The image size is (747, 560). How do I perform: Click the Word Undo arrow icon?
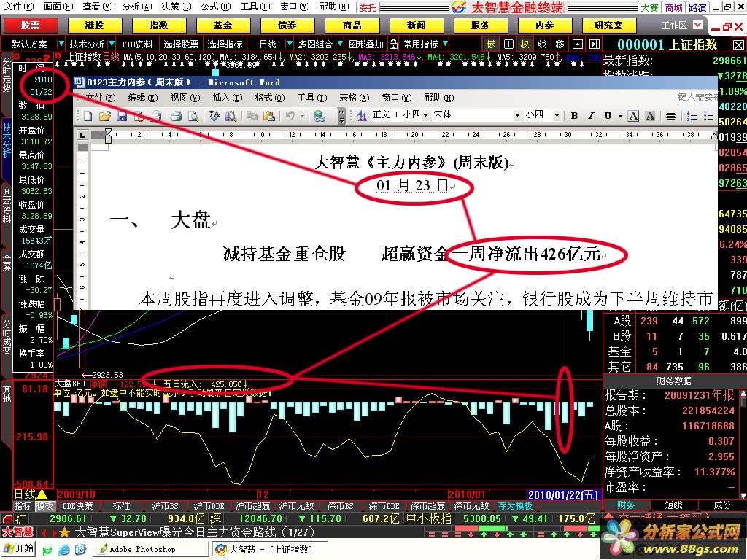pyautogui.click(x=290, y=116)
